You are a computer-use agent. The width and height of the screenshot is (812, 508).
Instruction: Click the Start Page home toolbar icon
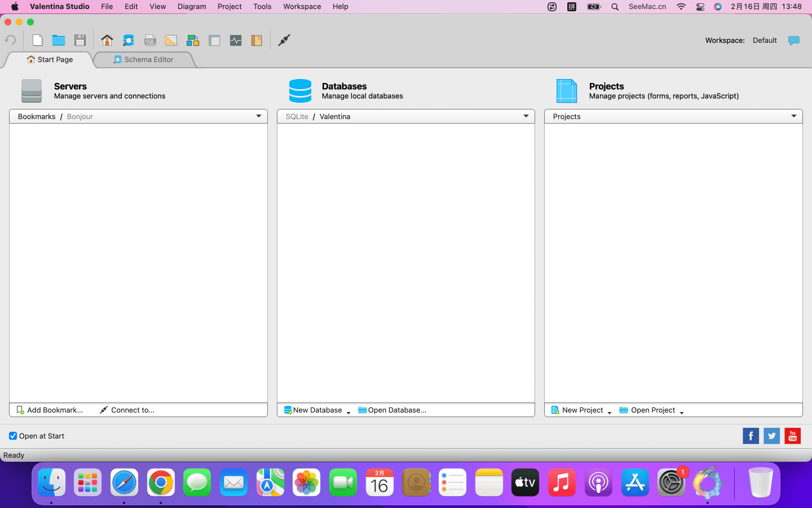(x=107, y=40)
